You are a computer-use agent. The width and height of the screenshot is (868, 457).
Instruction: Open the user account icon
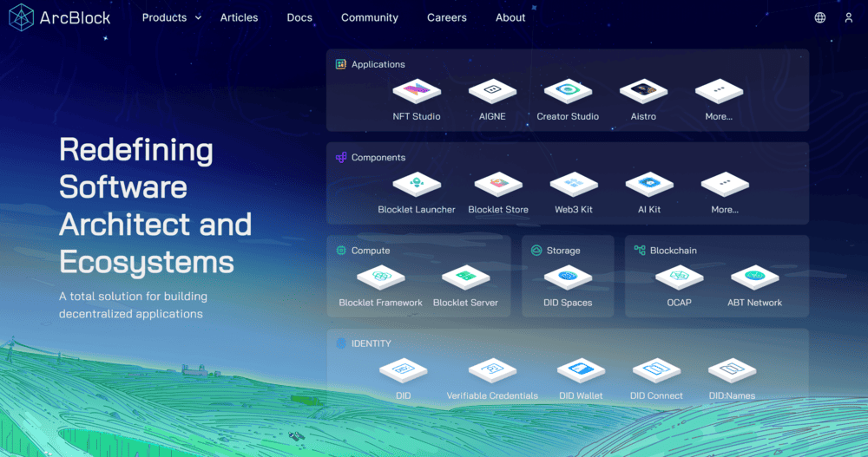pyautogui.click(x=849, y=17)
